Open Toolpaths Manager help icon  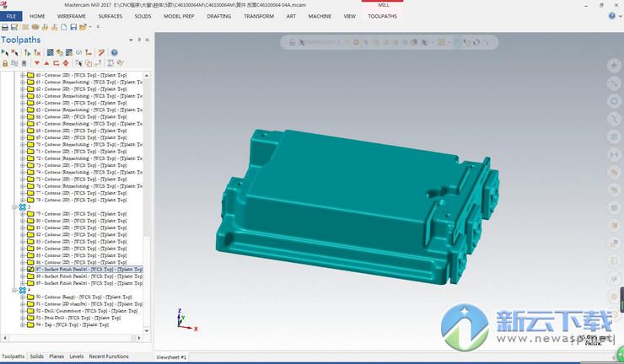pyautogui.click(x=114, y=52)
